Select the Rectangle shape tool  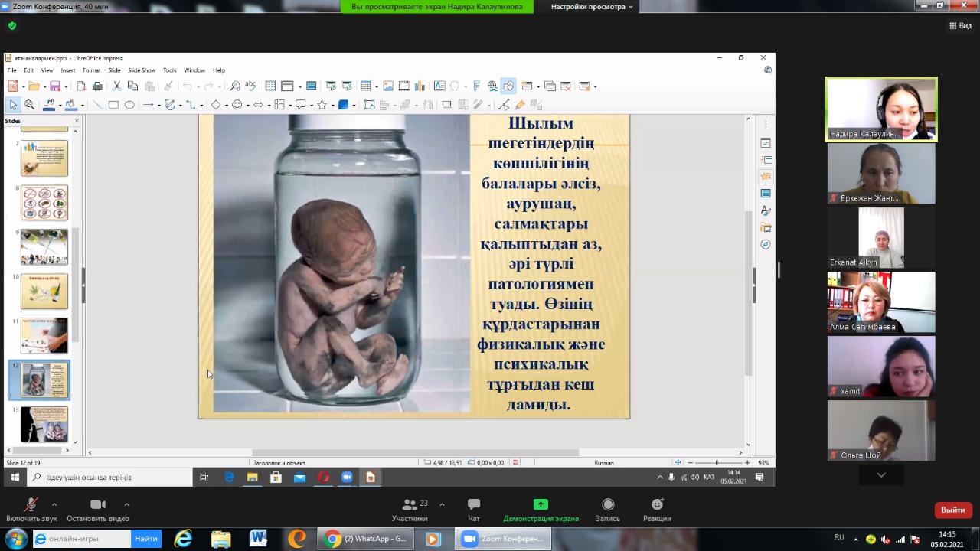(113, 105)
